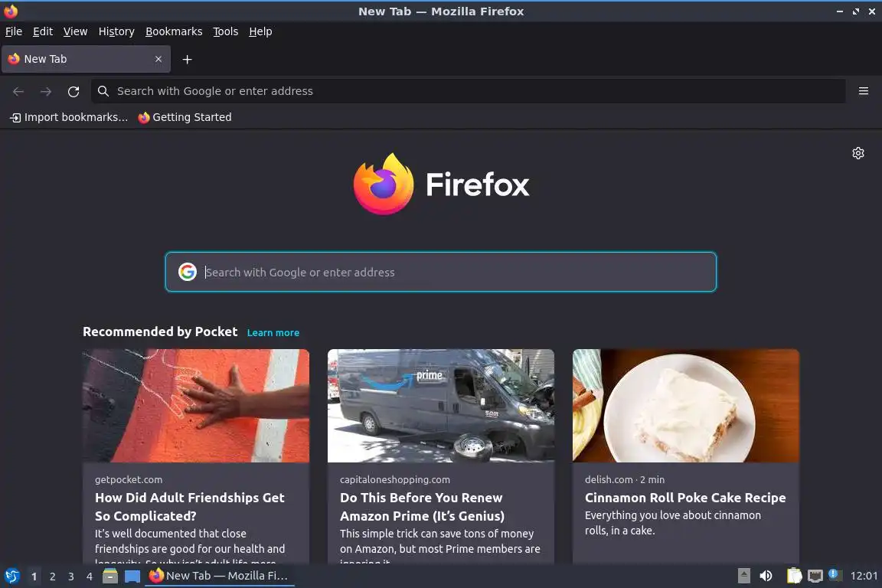Open the Edit menu
882x588 pixels.
43,31
